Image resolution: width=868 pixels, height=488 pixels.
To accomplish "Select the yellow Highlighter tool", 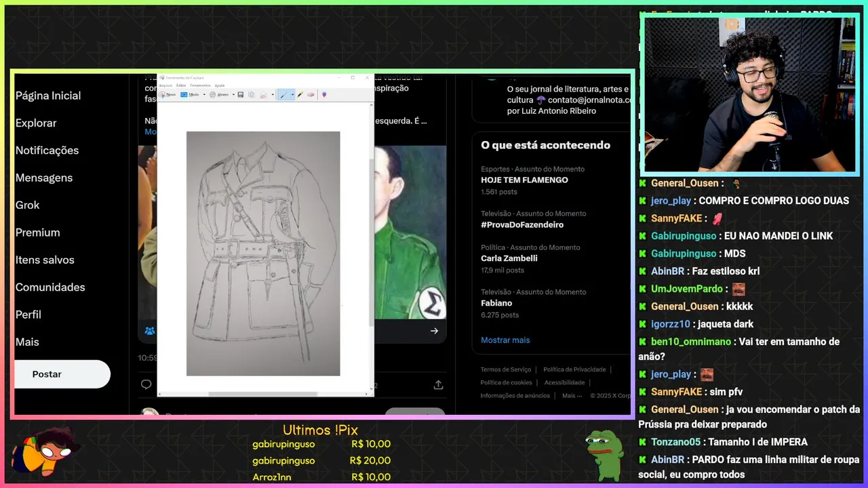I will [300, 95].
